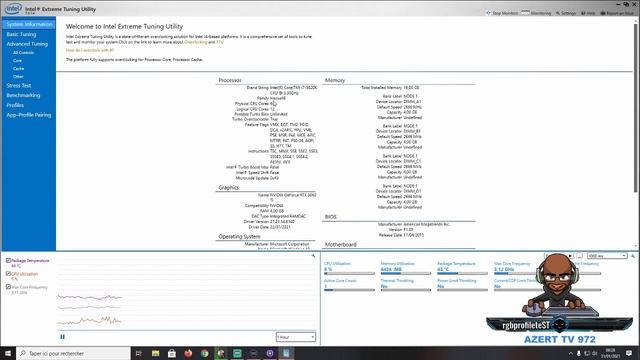Follow the XTU link in welcome text

220,42
